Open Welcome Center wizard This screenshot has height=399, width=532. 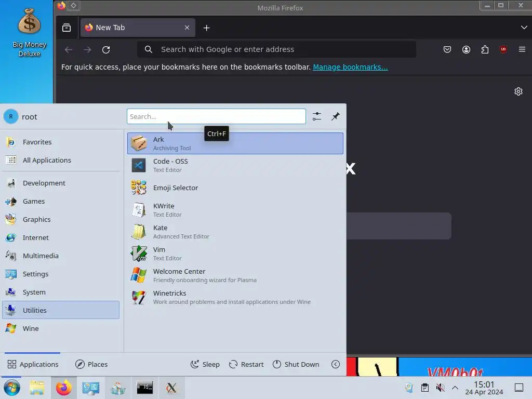point(235,275)
